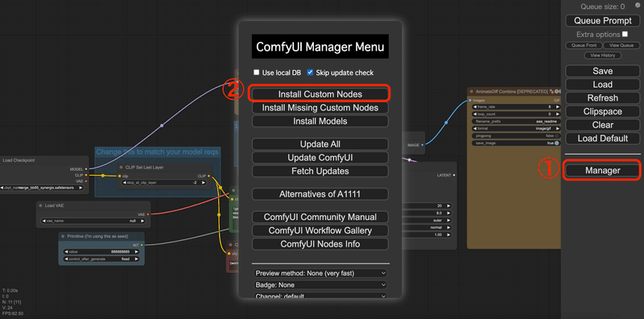Viewport: 644px width, 319px height.
Task: Open the Preview method dropdown
Action: pos(320,273)
